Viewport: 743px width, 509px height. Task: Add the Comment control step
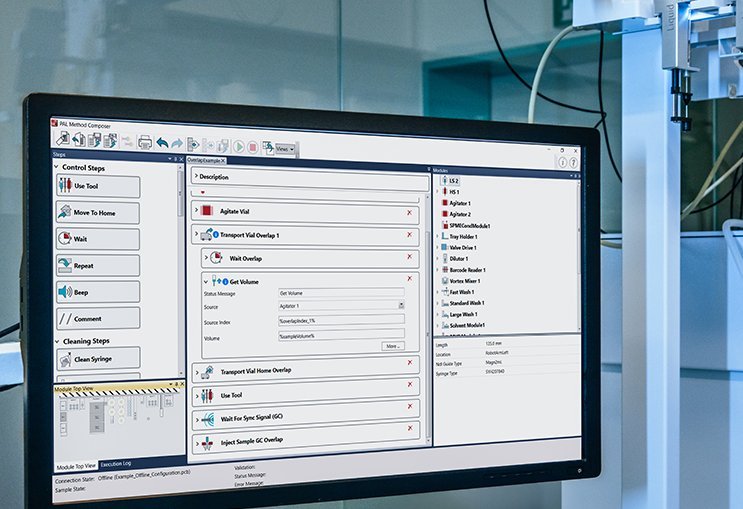[98, 318]
